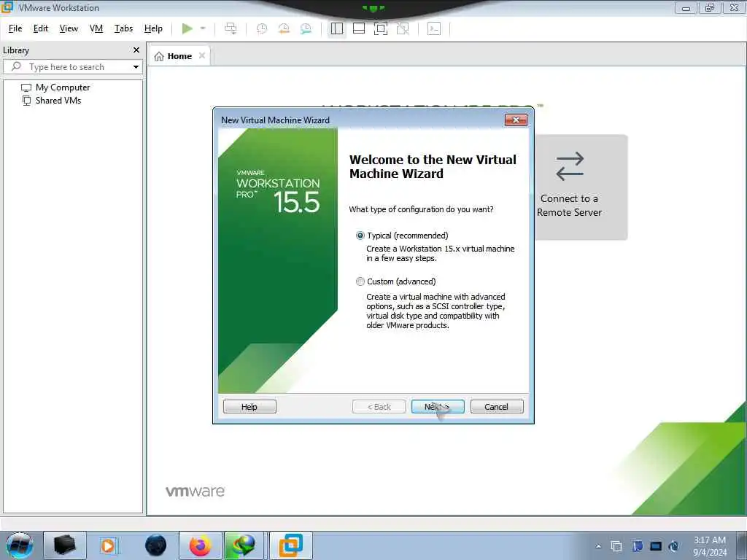The image size is (747, 560).
Task: Click Next in the wizard
Action: 438,407
